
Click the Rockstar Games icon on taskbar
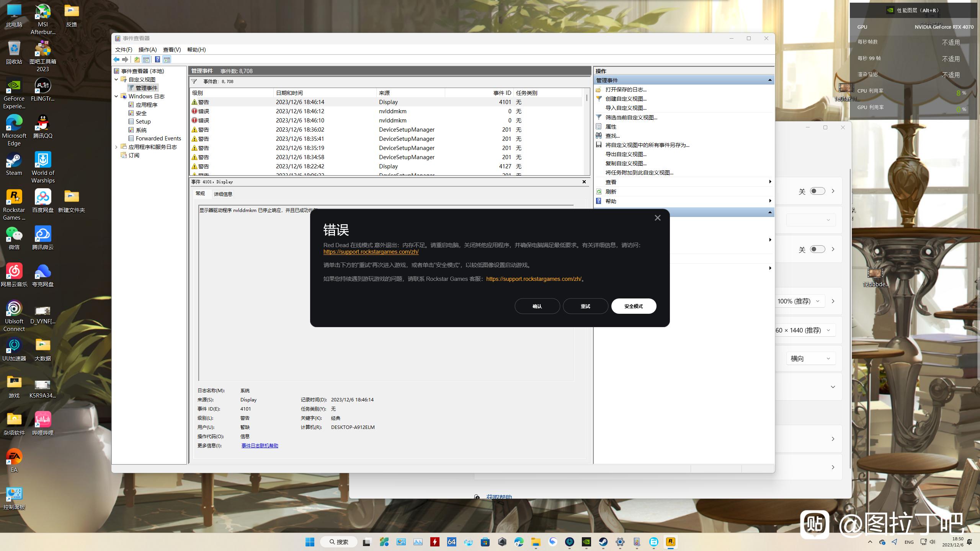tap(670, 542)
